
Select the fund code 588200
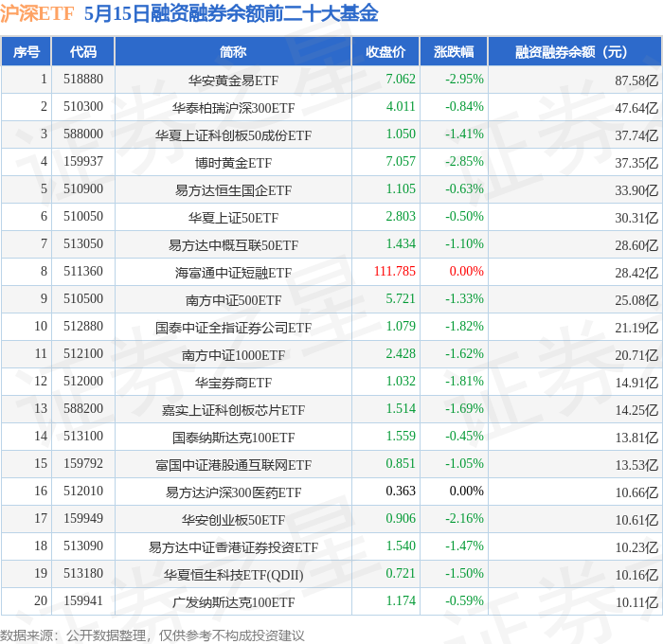click(83, 409)
